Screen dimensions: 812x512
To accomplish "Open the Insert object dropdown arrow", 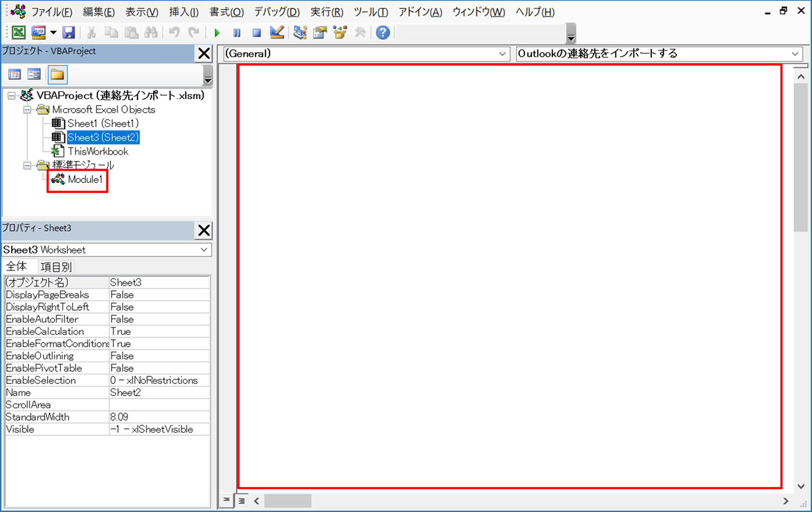I will [x=53, y=33].
